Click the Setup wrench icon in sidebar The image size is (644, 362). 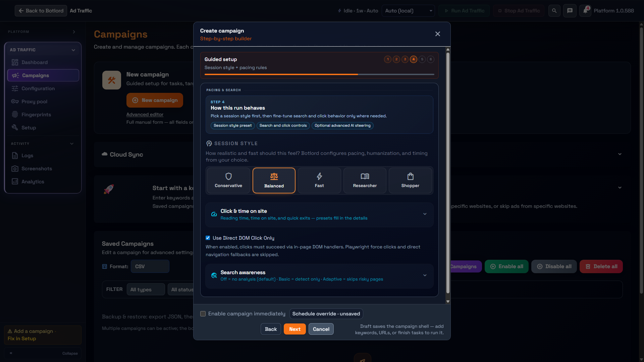pos(15,127)
